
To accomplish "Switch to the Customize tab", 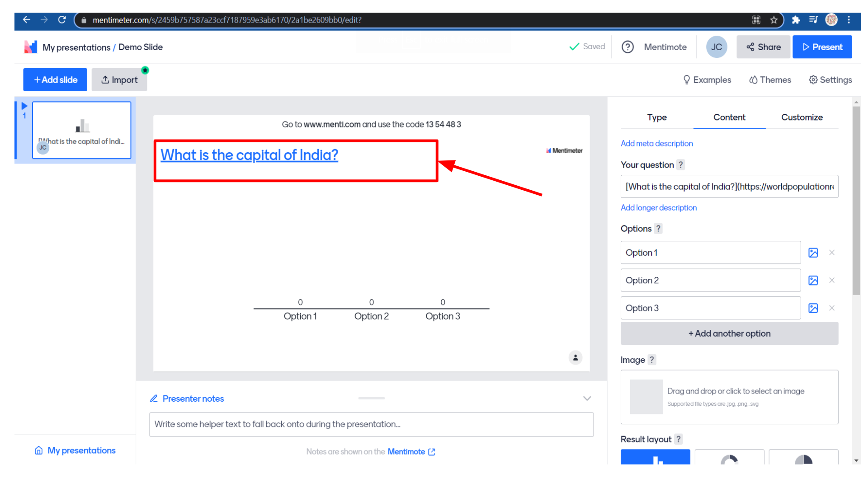I will point(802,117).
